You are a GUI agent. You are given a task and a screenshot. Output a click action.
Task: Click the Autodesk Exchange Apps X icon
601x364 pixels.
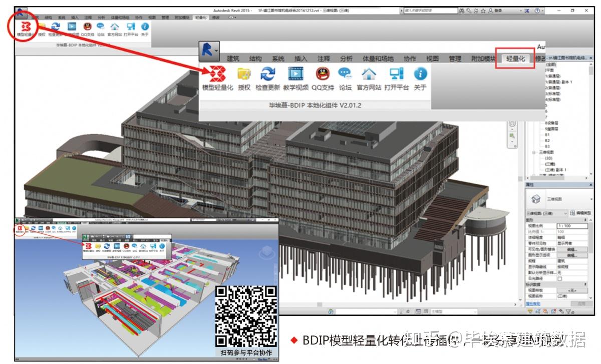[x=527, y=11]
